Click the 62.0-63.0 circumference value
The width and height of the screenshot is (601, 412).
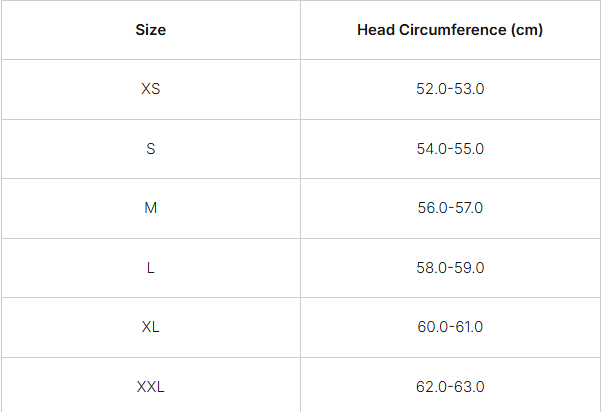click(450, 386)
